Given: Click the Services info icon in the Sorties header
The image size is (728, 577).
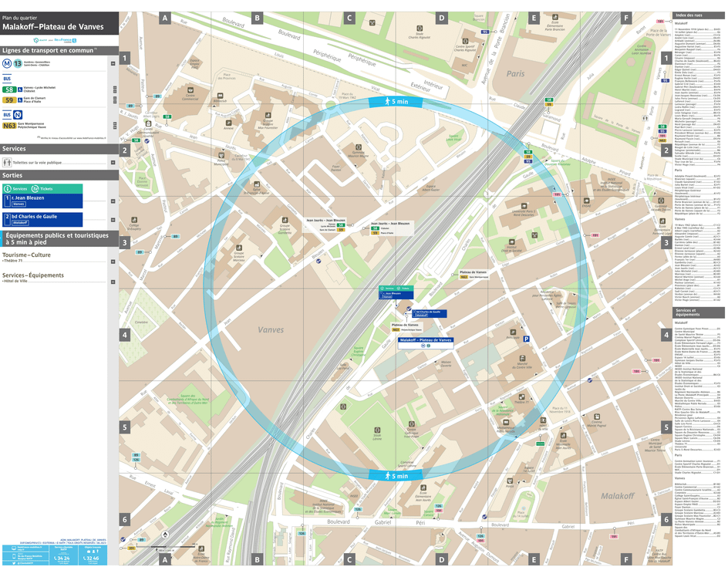Looking at the screenshot, I should (8, 187).
